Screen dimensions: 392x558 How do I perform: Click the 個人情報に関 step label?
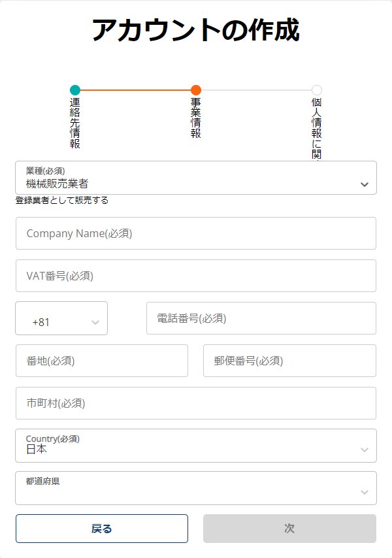pyautogui.click(x=317, y=129)
